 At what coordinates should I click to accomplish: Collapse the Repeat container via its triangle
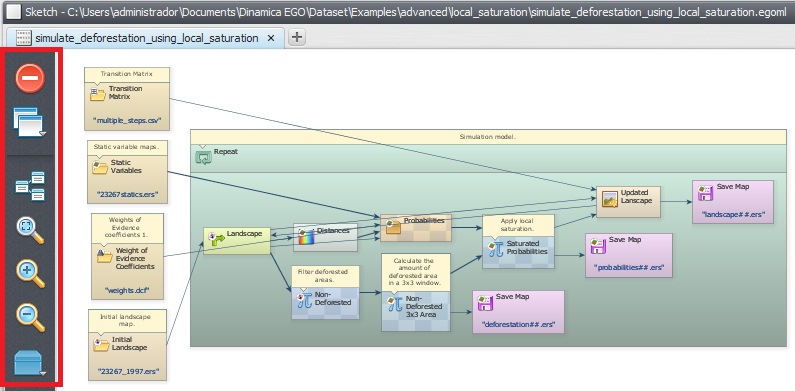coord(202,147)
